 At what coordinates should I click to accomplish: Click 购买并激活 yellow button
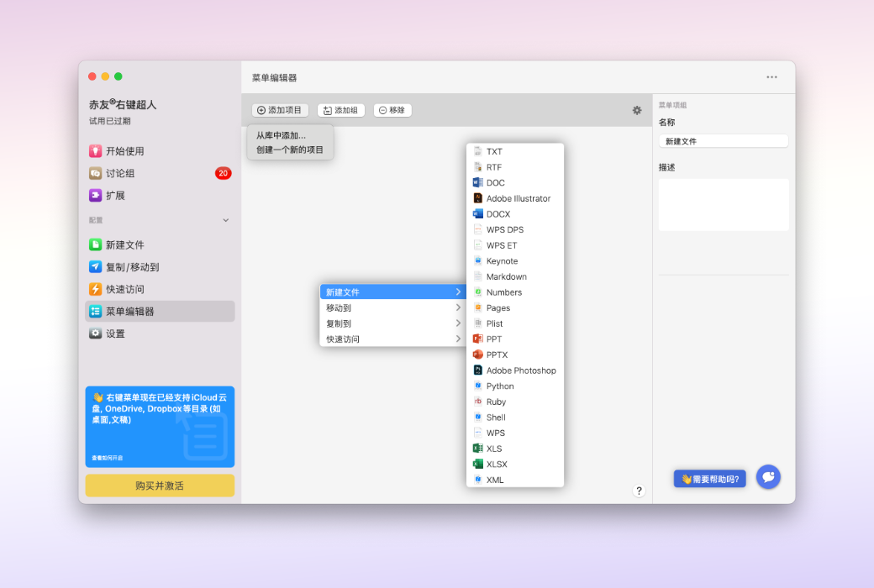(160, 486)
